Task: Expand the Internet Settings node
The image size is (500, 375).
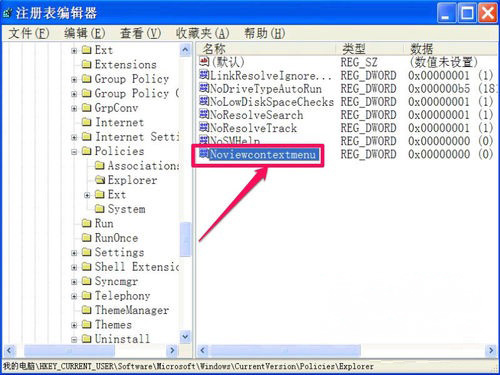Action: pos(74,137)
